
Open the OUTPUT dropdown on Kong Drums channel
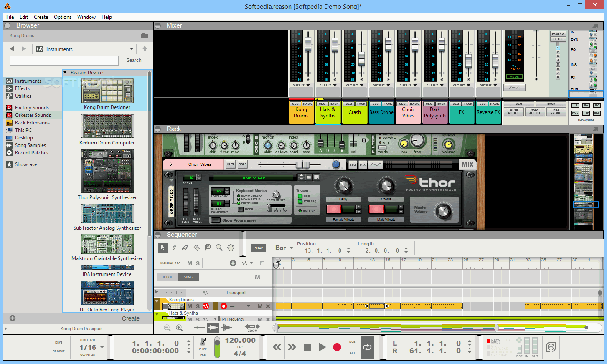point(301,85)
